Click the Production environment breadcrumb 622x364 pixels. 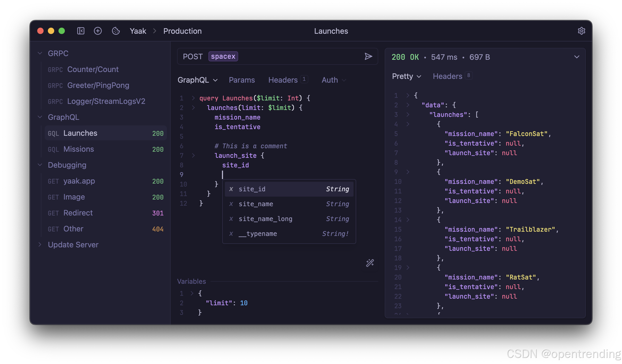pyautogui.click(x=182, y=31)
